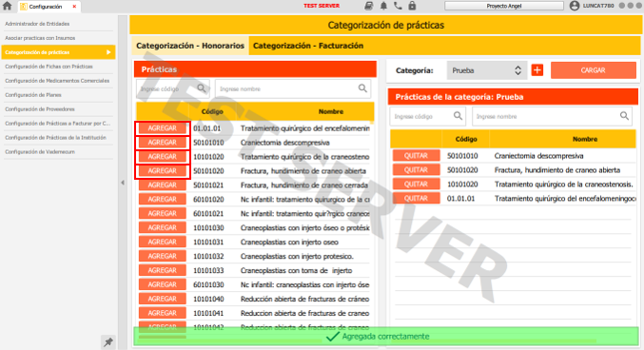Click AGREGAR for code 10101032
This screenshot has height=350, width=644.
click(x=163, y=257)
